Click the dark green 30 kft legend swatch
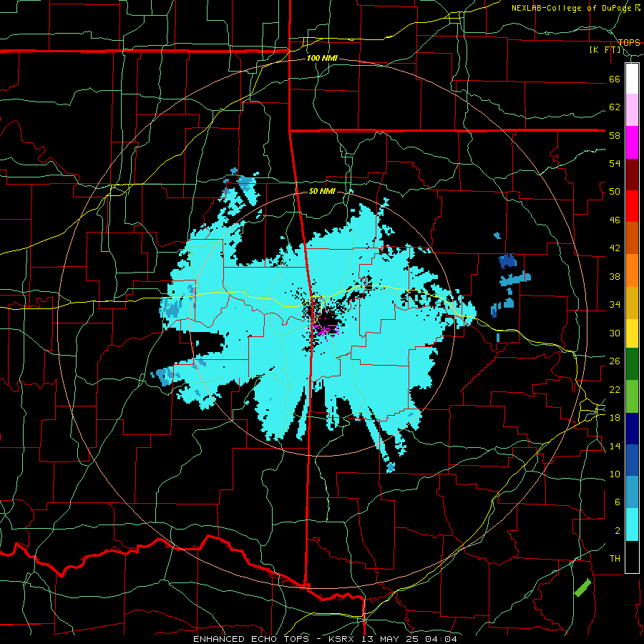Image resolution: width=644 pixels, height=644 pixels. point(632,364)
